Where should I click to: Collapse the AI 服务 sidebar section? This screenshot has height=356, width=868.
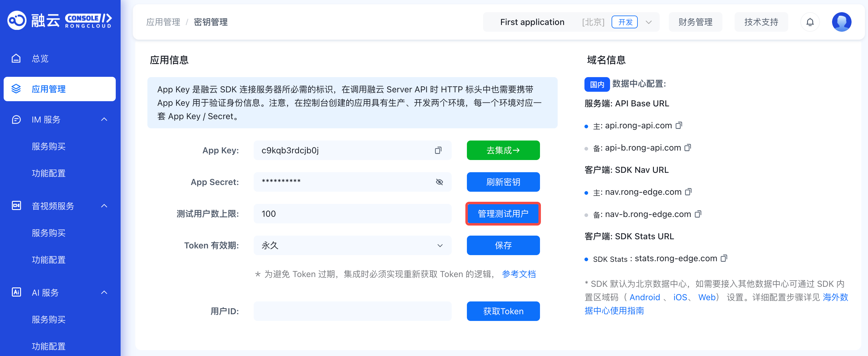click(104, 292)
